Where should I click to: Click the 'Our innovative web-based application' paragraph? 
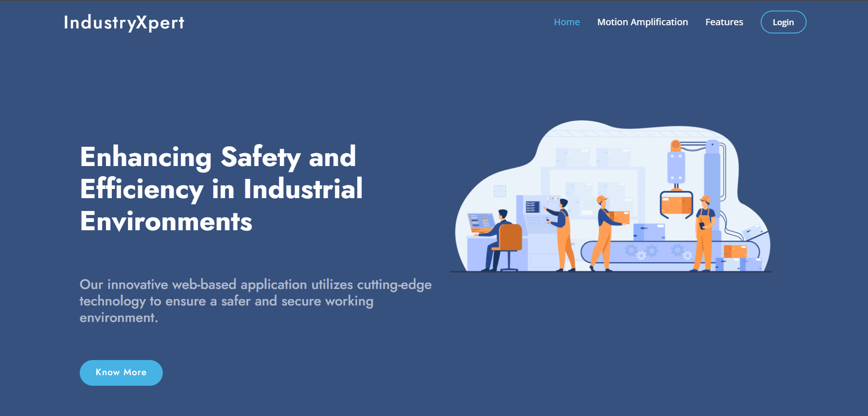tap(255, 301)
